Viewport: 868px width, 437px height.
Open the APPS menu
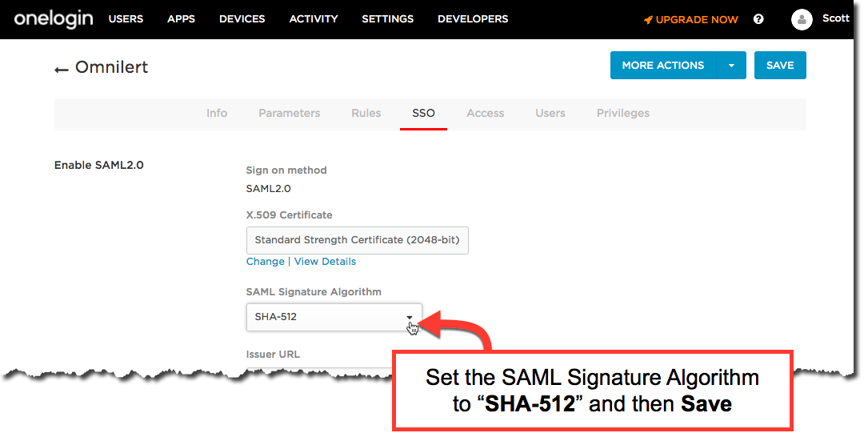[181, 19]
